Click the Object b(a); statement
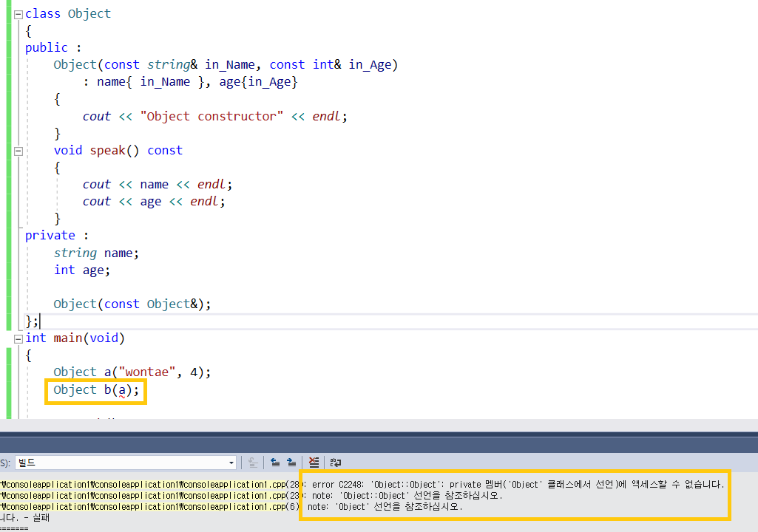Image resolution: width=758 pixels, height=532 pixels. click(x=95, y=390)
